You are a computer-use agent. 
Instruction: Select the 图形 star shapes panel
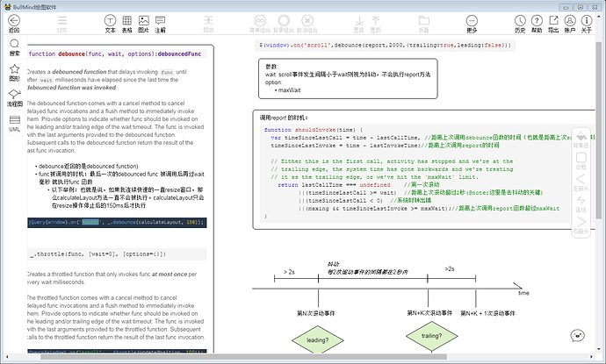pyautogui.click(x=14, y=73)
